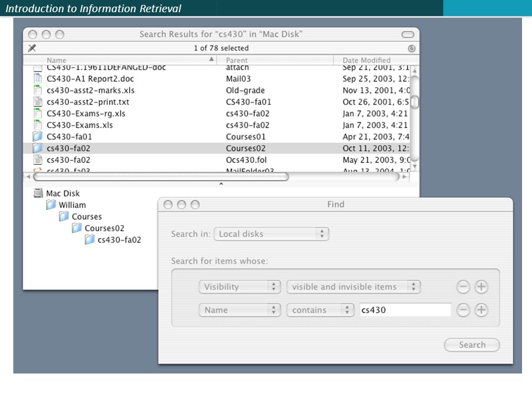The height and width of the screenshot is (399, 532).
Task: Click the pencil icon in results toolbar
Action: tap(32, 48)
